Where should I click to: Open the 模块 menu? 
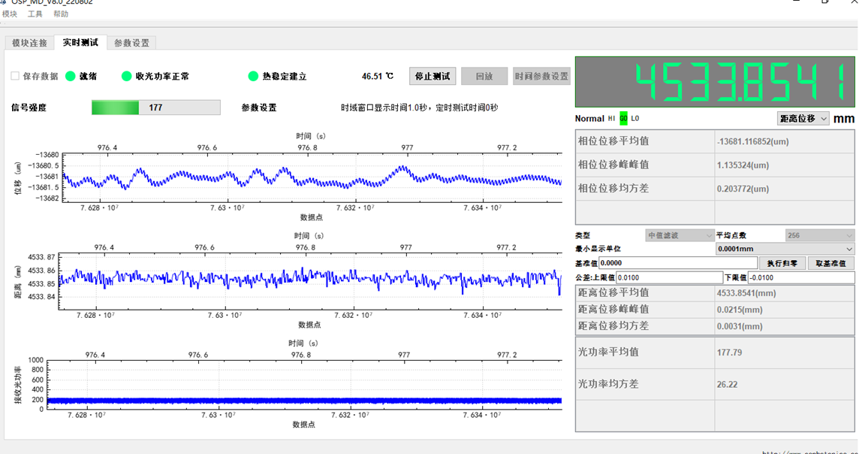pos(10,14)
